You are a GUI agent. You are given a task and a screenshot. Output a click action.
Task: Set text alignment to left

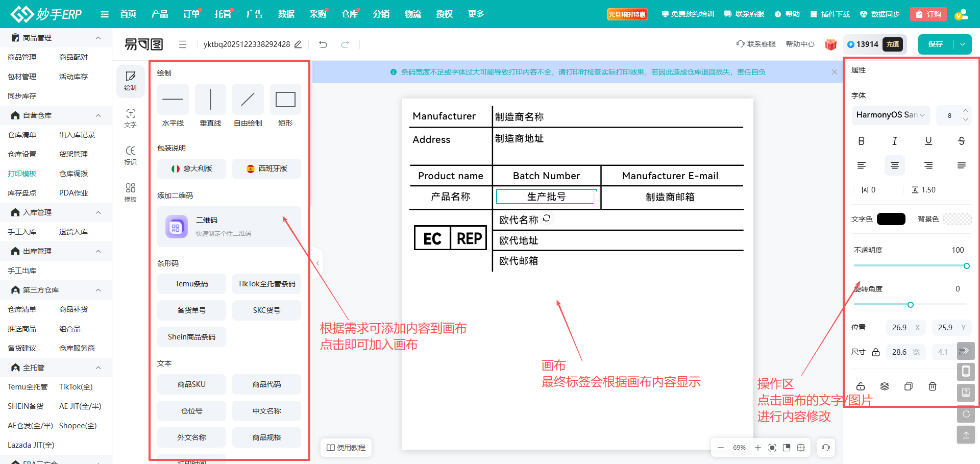pyautogui.click(x=862, y=165)
